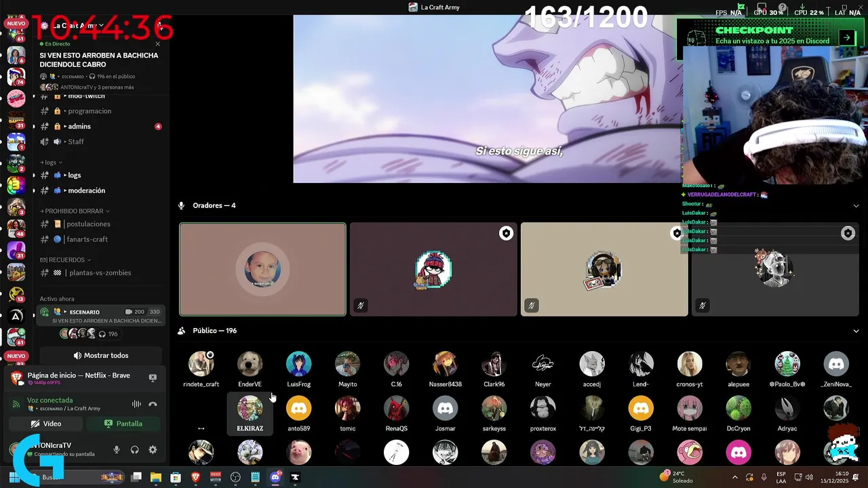
Task: Open the anvil app taskbar icon
Action: (x=295, y=477)
